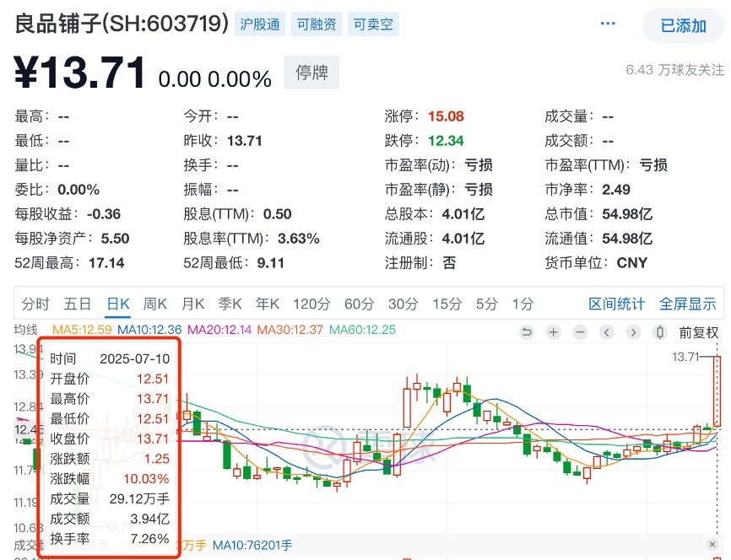Click the MA10:12.36 moving average label
731x560 pixels.
coord(149,330)
